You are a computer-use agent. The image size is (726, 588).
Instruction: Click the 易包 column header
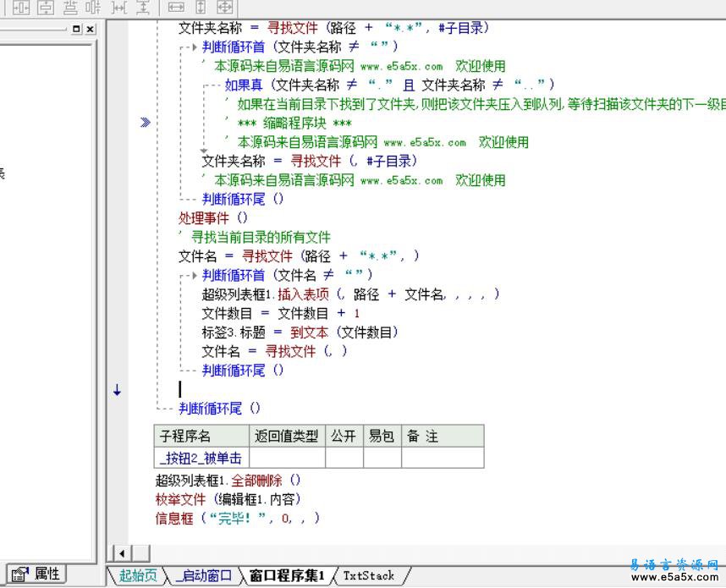point(382,436)
